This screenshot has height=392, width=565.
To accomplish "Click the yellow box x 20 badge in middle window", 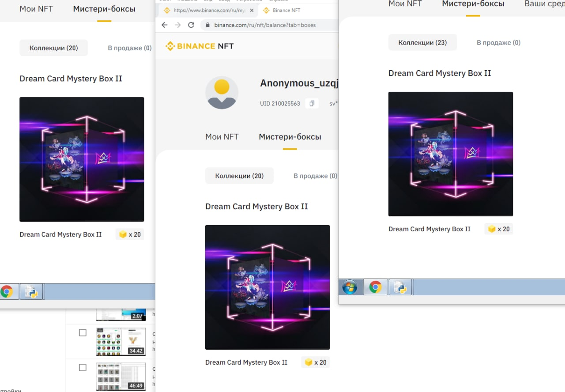I will point(316,362).
